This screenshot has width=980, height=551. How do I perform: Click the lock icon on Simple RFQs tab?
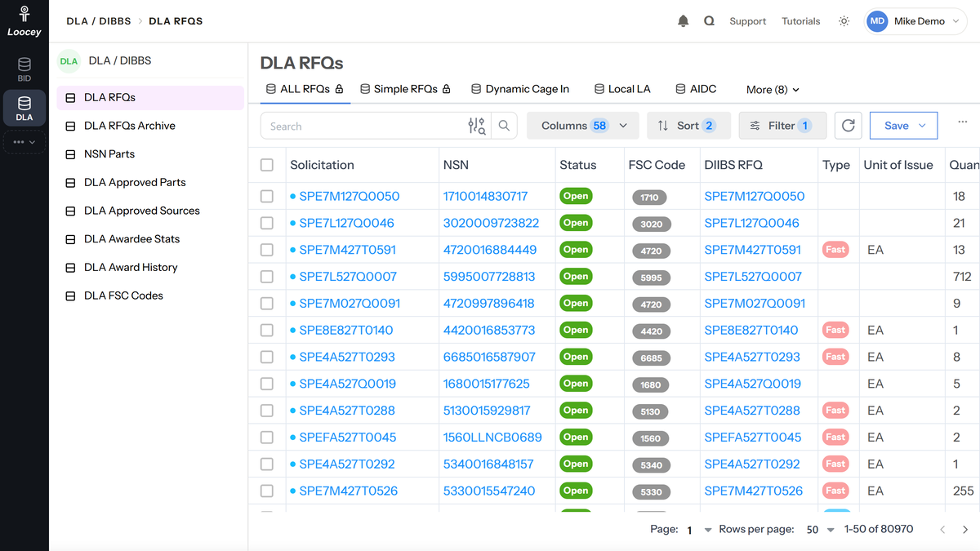tap(447, 89)
